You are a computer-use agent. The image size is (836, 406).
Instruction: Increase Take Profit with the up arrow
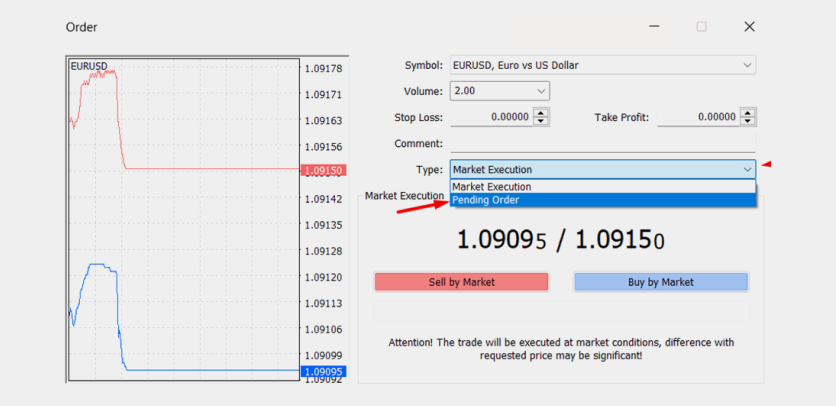[747, 113]
